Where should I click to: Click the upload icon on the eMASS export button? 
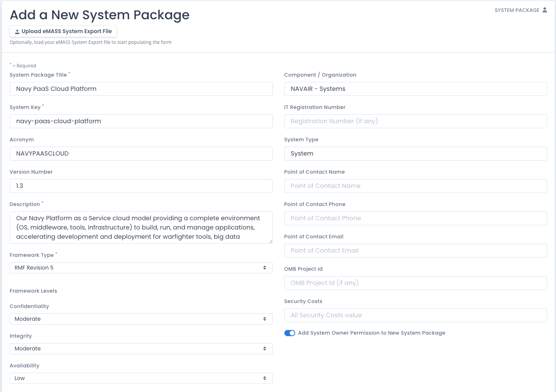coord(17,31)
